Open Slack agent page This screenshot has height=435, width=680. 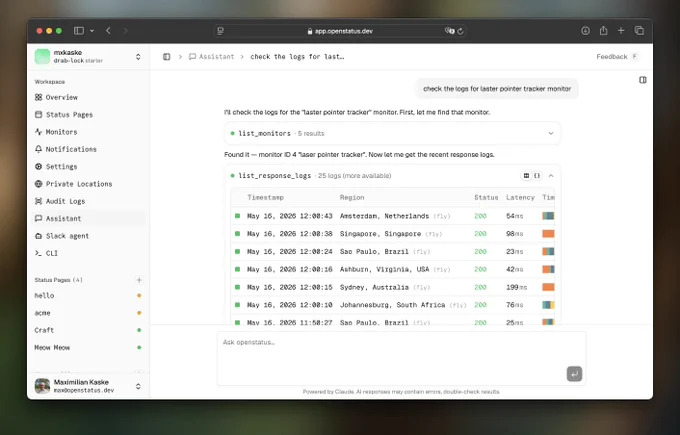click(88, 236)
